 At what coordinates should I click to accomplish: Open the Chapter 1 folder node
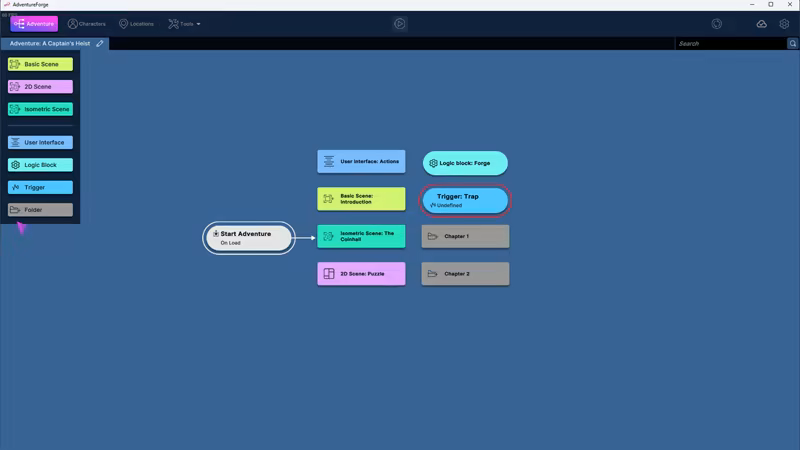tap(465, 236)
